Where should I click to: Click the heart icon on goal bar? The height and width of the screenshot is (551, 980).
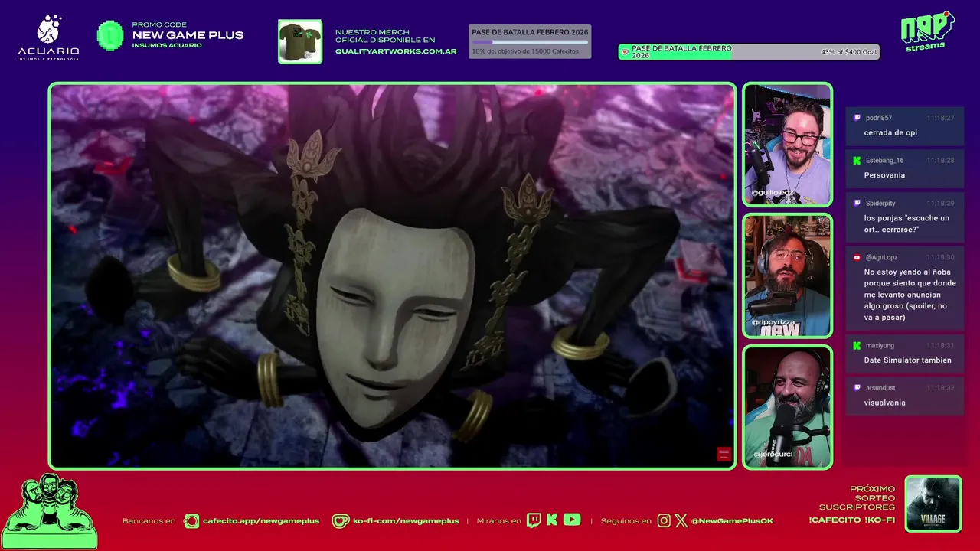(x=625, y=52)
